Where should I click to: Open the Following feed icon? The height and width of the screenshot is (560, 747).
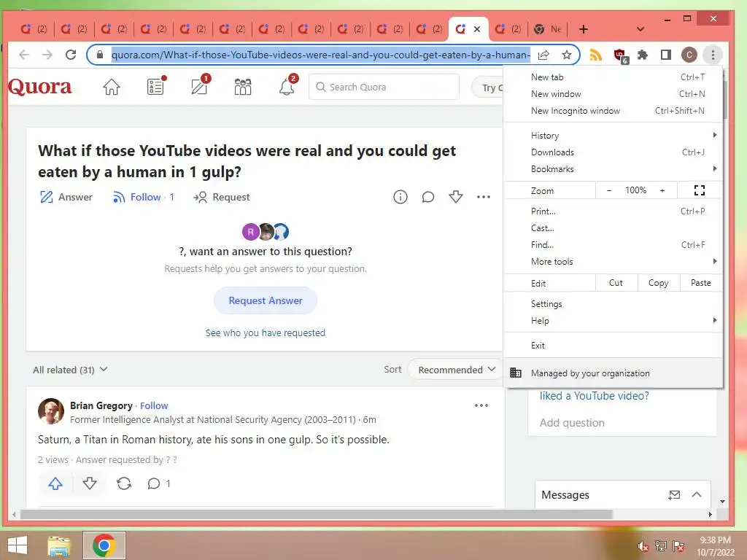[x=156, y=86]
